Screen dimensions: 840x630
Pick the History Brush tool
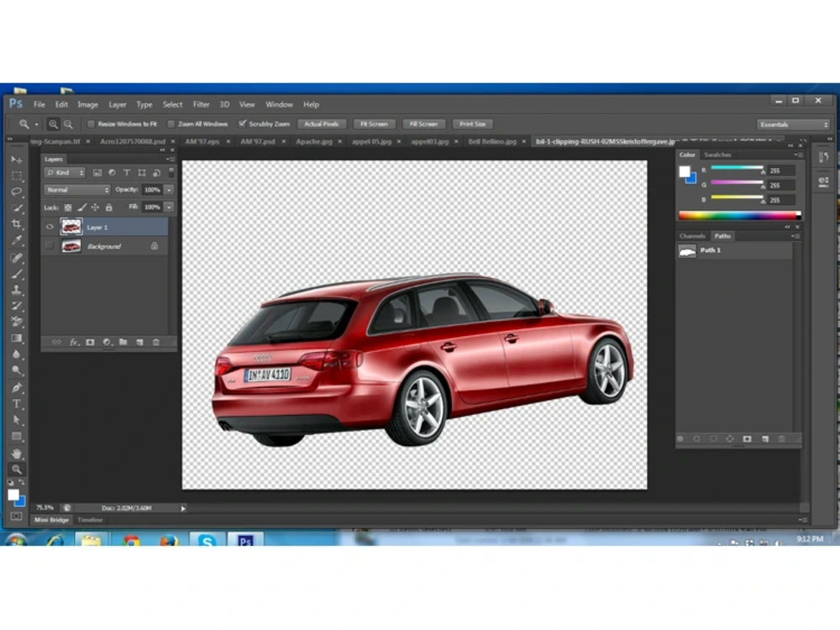[17, 306]
